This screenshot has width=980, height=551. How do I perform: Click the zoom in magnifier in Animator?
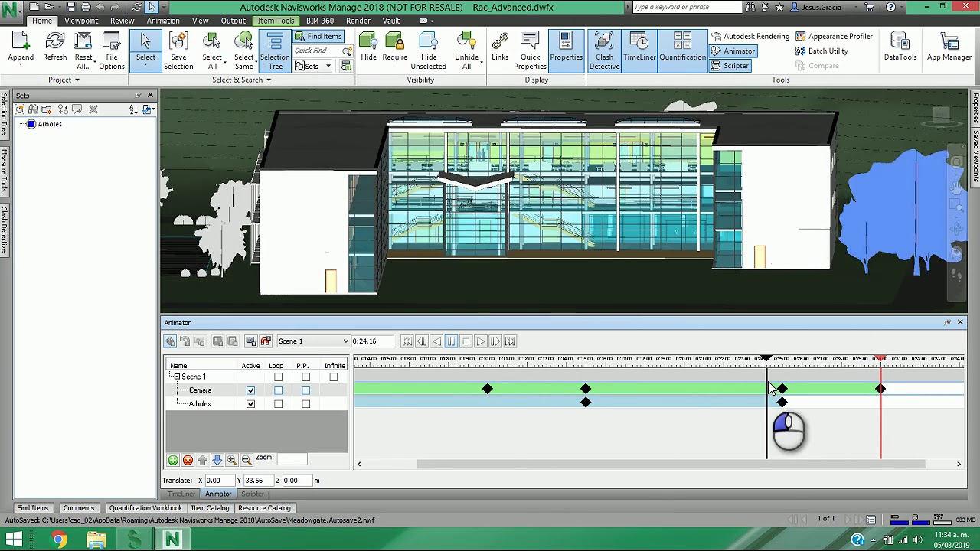232,460
